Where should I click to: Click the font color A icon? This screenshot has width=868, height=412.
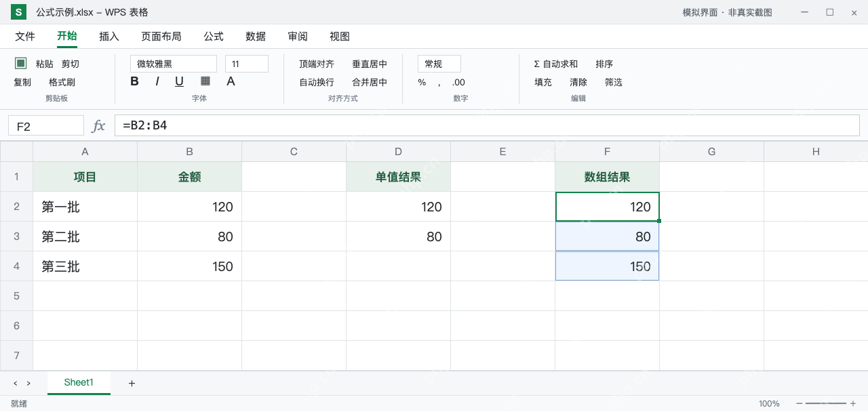231,81
